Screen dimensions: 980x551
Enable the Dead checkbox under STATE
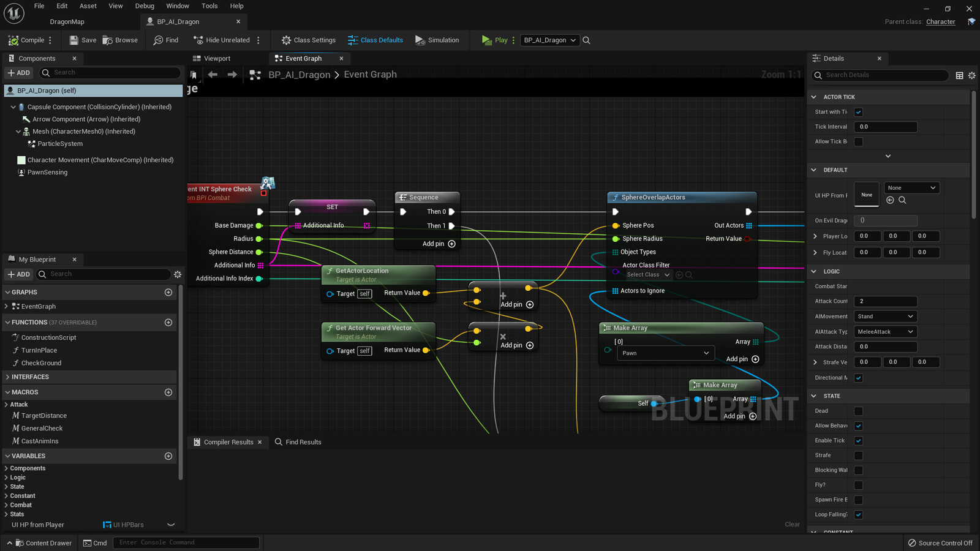pos(858,411)
